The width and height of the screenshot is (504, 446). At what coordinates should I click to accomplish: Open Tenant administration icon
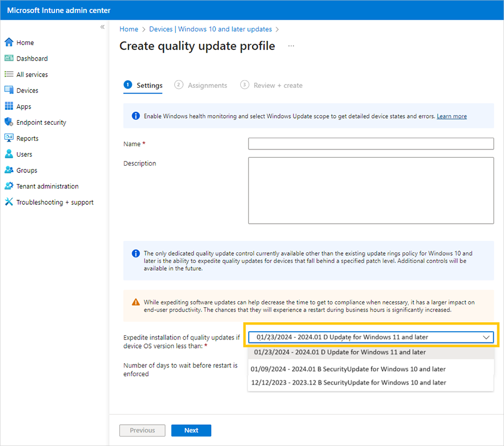[x=9, y=186]
